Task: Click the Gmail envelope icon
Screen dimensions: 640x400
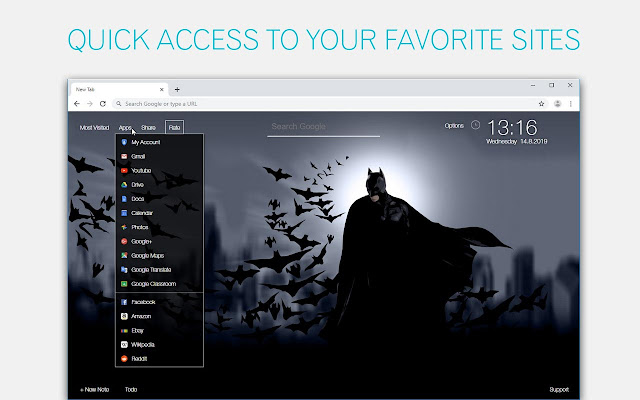Action: pos(124,156)
